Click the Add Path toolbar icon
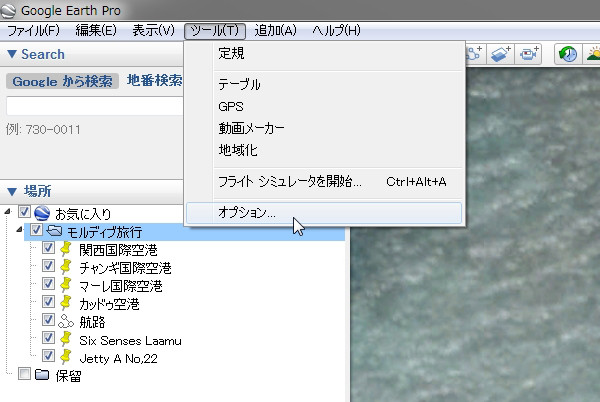Screen dimensions: 600x402 tap(475, 54)
